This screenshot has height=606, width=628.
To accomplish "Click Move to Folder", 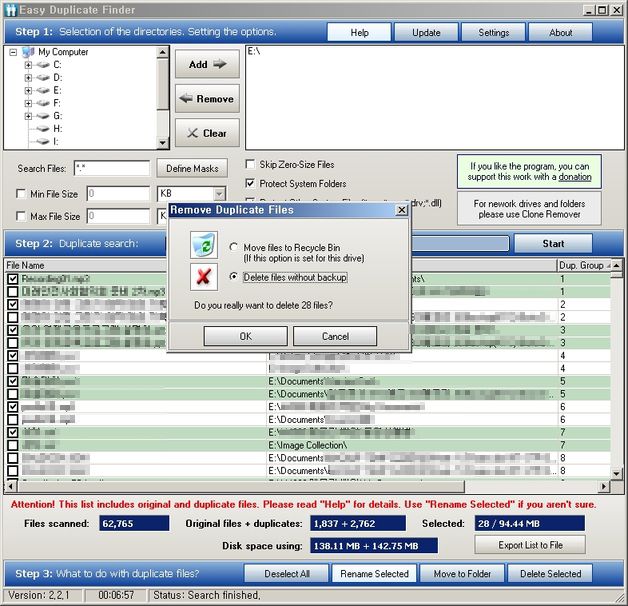I will point(462,574).
